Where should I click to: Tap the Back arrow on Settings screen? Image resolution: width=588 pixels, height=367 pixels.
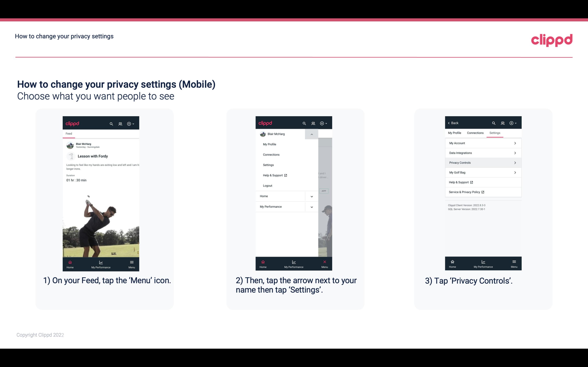coord(450,123)
